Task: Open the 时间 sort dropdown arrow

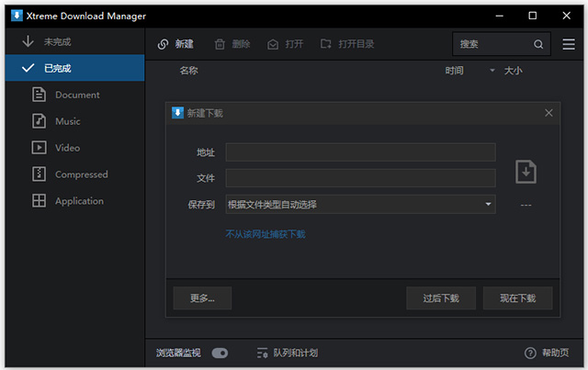Action: (492, 71)
